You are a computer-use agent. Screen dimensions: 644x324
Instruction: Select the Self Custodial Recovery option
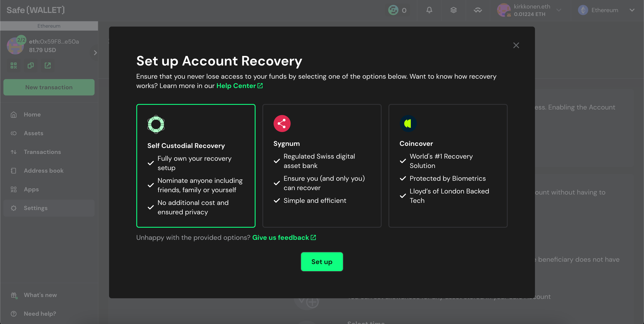(x=196, y=165)
